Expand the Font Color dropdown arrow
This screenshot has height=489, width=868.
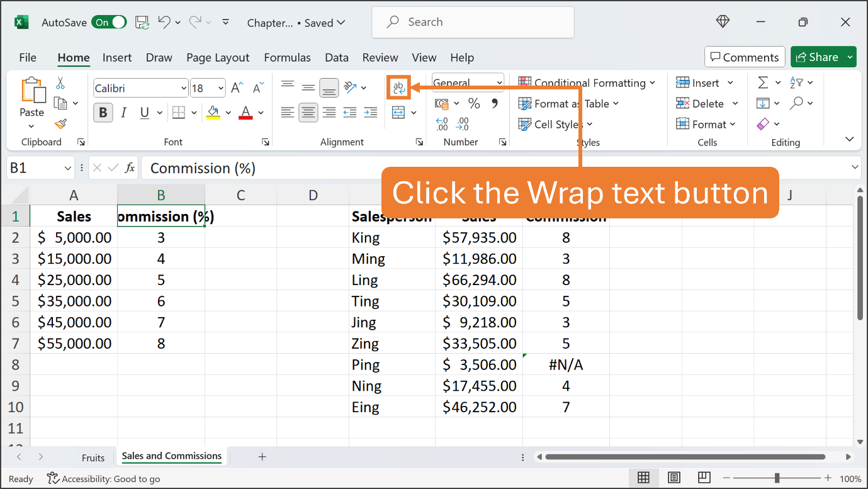tap(261, 113)
